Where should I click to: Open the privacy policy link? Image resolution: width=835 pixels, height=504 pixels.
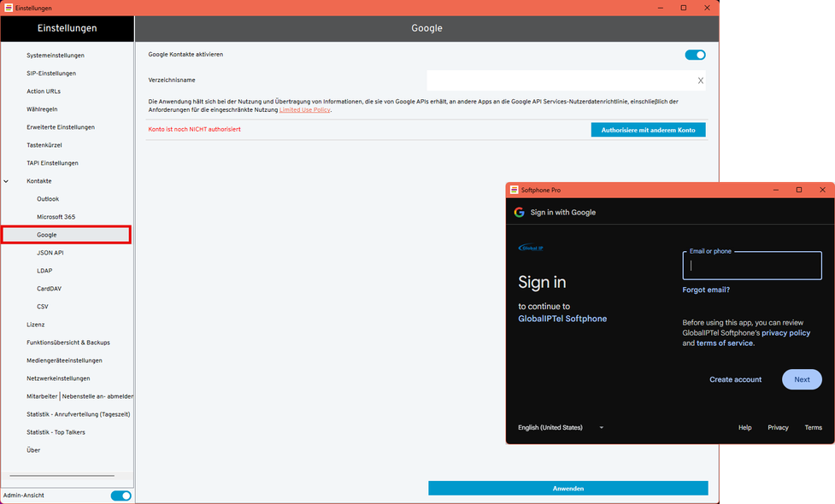click(785, 333)
